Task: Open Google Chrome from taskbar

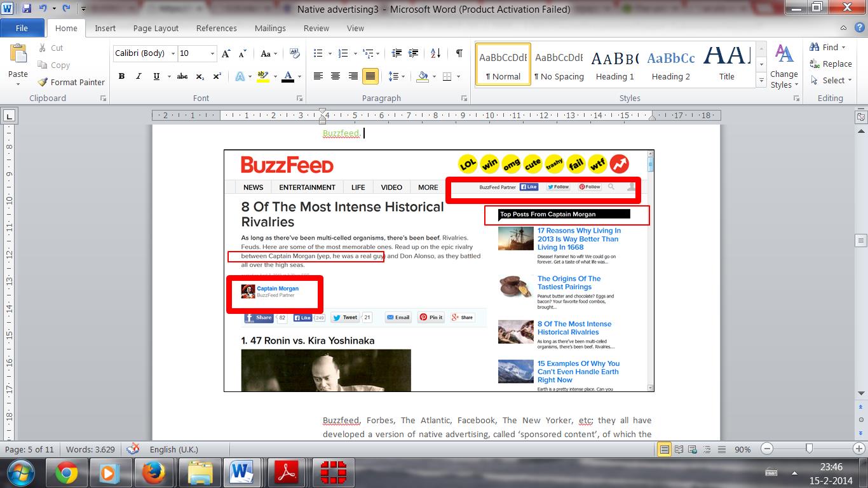Action: click(x=66, y=473)
